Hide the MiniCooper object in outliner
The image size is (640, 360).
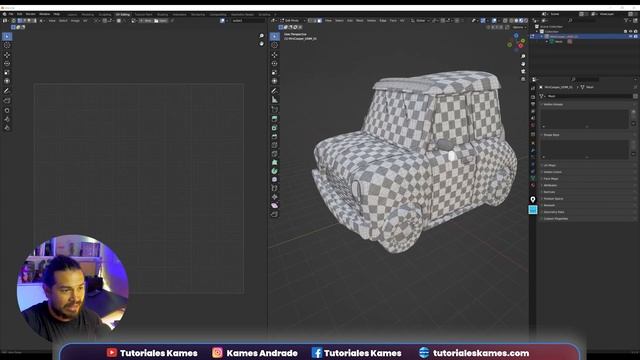point(631,36)
